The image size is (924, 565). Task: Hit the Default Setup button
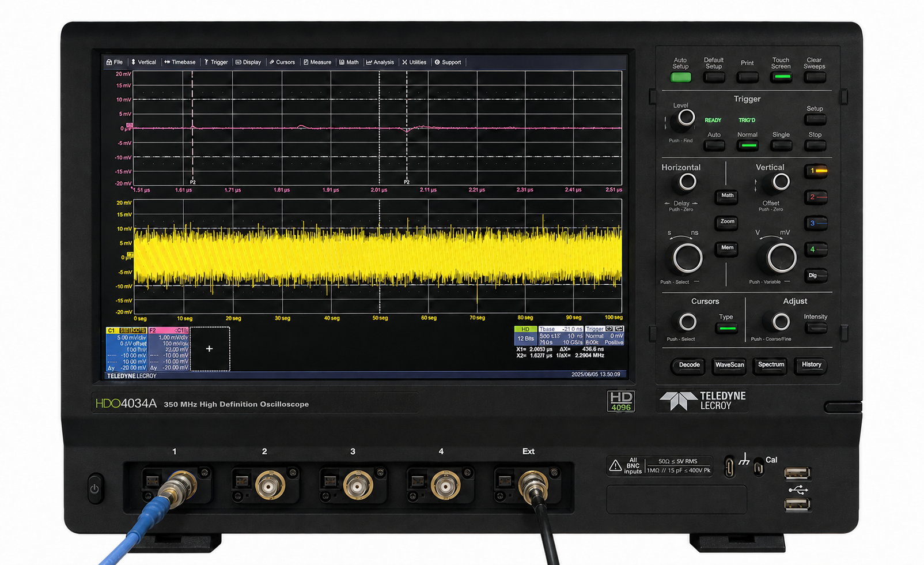714,77
